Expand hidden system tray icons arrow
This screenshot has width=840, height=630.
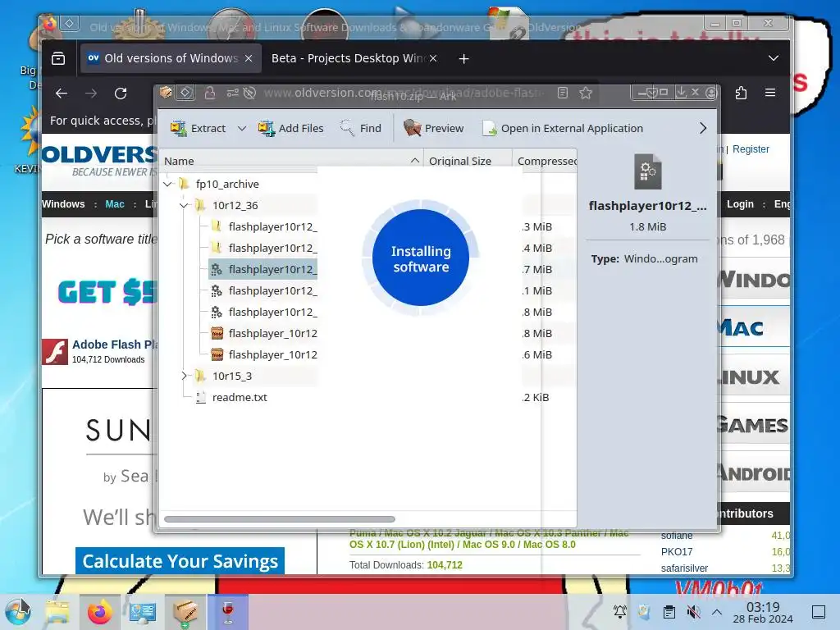tap(717, 611)
